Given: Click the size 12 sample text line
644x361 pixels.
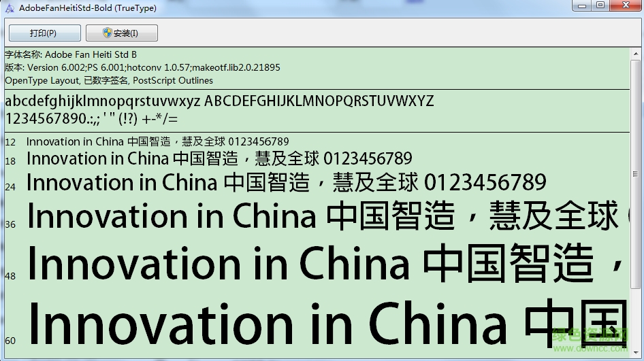Looking at the screenshot, I should (x=158, y=142).
